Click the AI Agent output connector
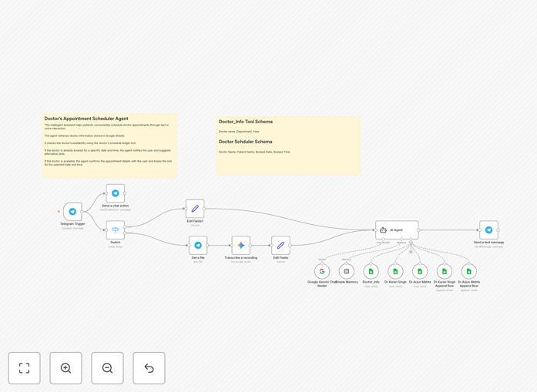 [418, 230]
